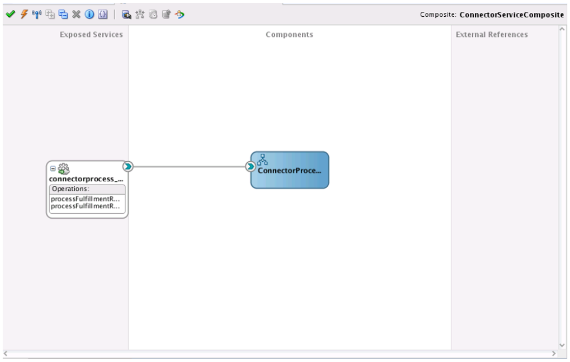Click the vertical scrollbar up arrow

562,30
